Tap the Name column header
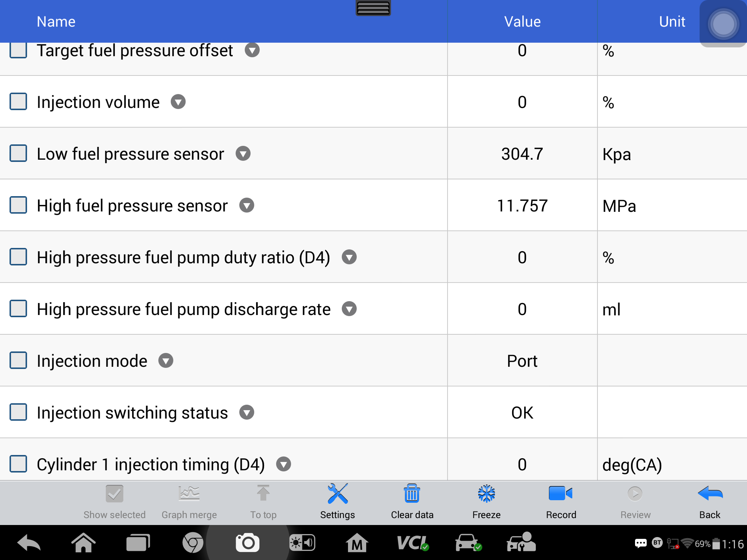The height and width of the screenshot is (560, 747). (56, 22)
